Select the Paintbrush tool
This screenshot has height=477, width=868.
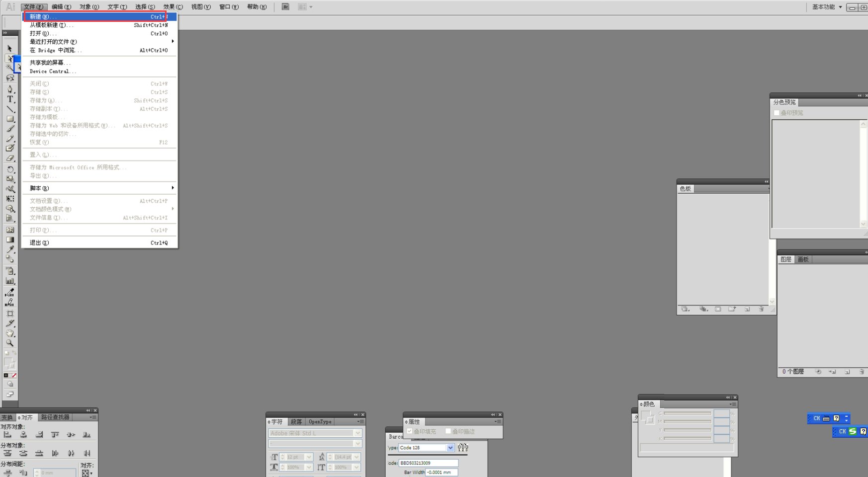(10, 129)
